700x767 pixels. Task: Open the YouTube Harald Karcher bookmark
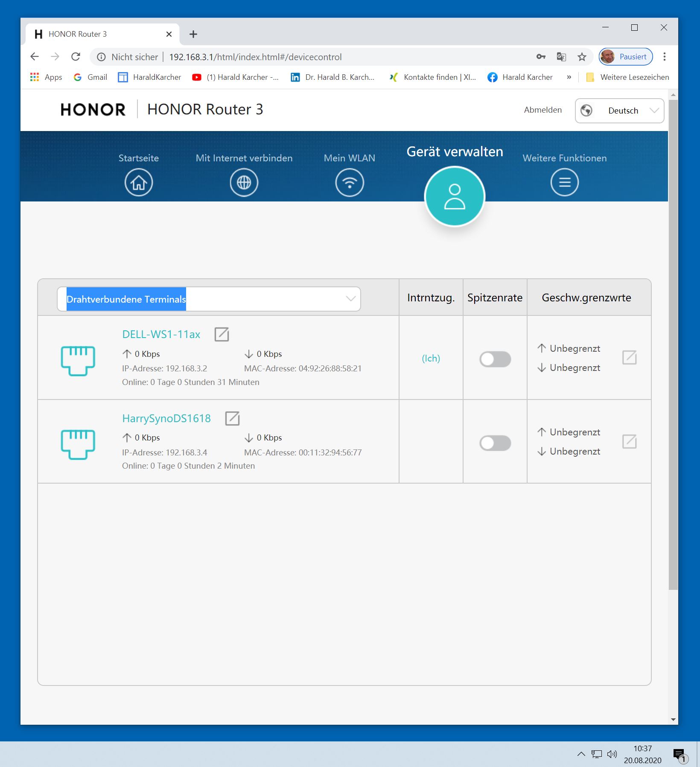[x=235, y=77]
